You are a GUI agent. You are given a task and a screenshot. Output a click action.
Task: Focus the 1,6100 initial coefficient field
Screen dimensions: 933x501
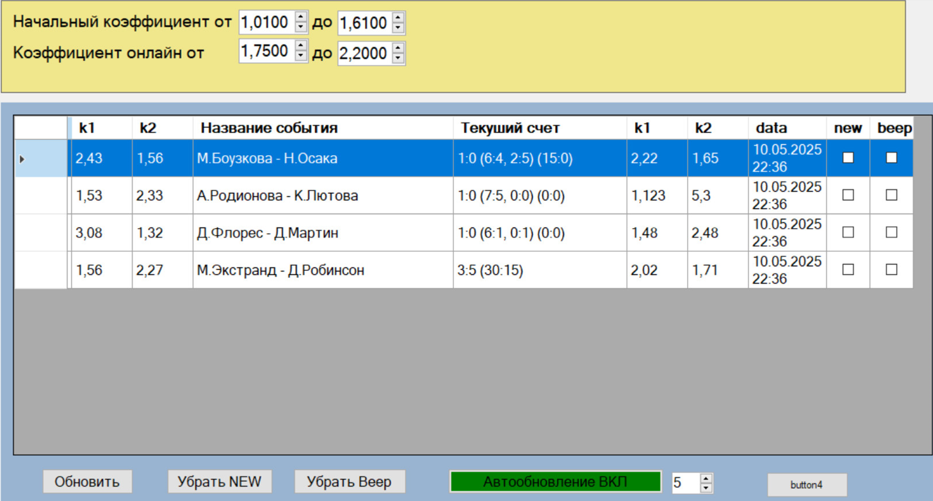365,23
